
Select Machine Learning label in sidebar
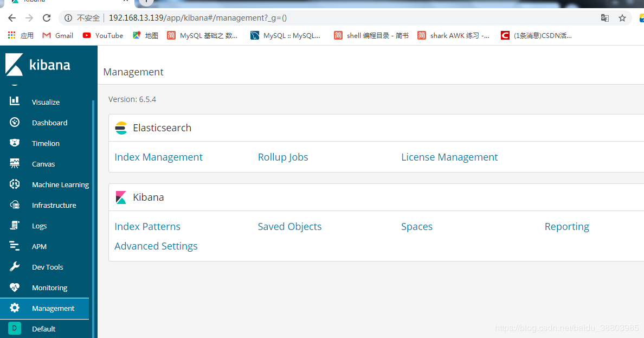[x=60, y=184]
